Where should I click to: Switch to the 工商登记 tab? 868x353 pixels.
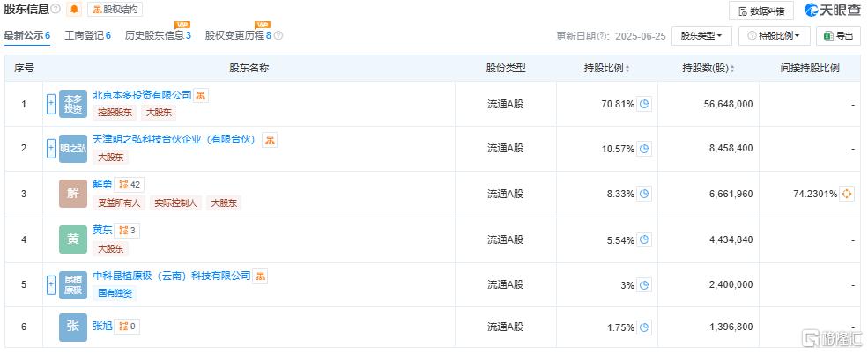88,35
